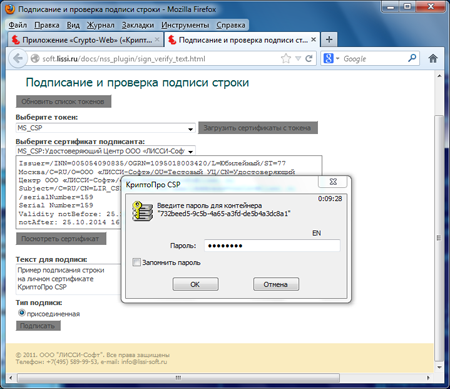The image size is (450, 389).
Task: Click the text-to-sign textarea
Action: point(68,279)
